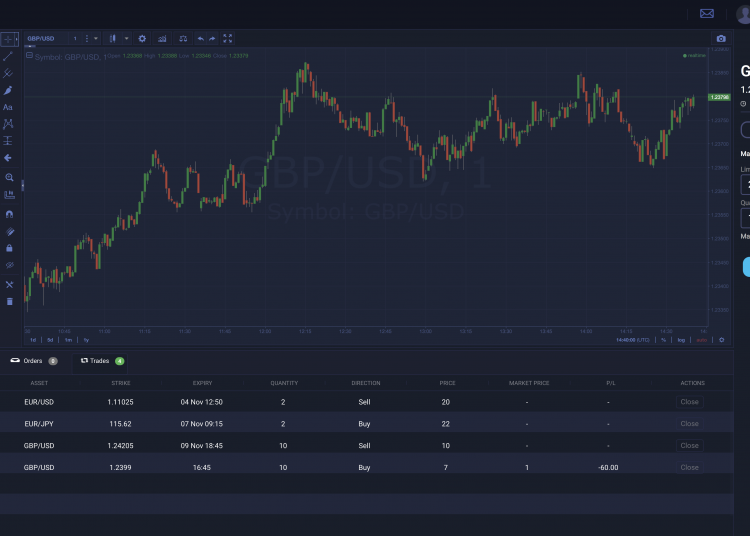Select the long/short position measurement tool

pos(8,141)
